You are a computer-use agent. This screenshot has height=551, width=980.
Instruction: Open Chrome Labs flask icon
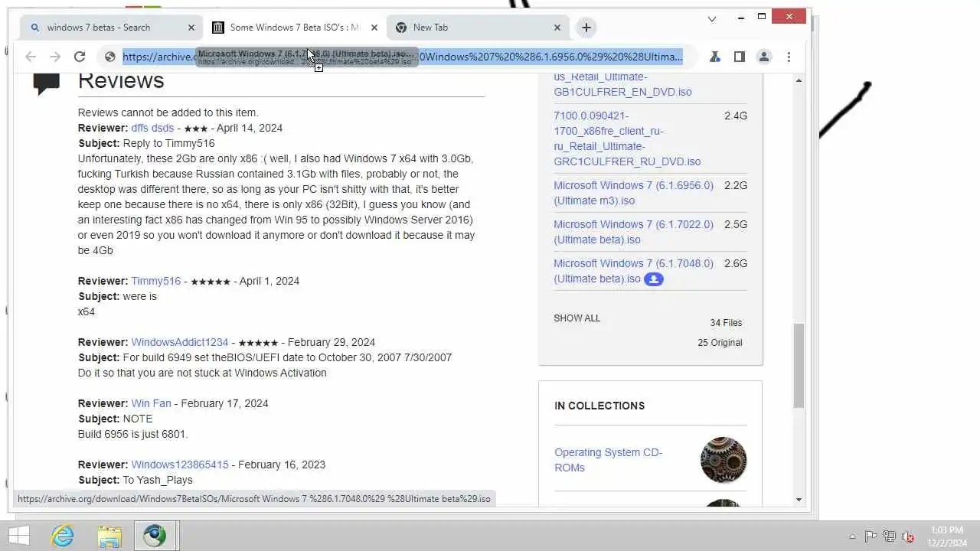(714, 57)
